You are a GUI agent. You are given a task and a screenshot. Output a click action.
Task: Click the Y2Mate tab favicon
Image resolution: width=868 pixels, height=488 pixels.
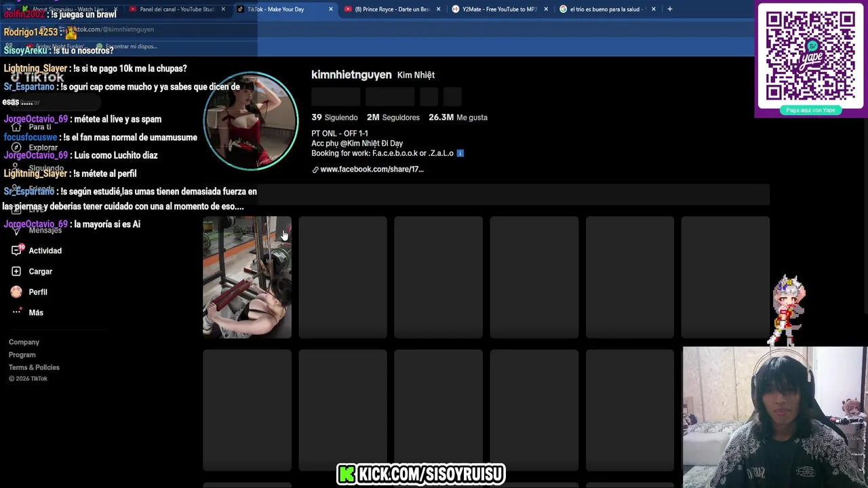(456, 9)
